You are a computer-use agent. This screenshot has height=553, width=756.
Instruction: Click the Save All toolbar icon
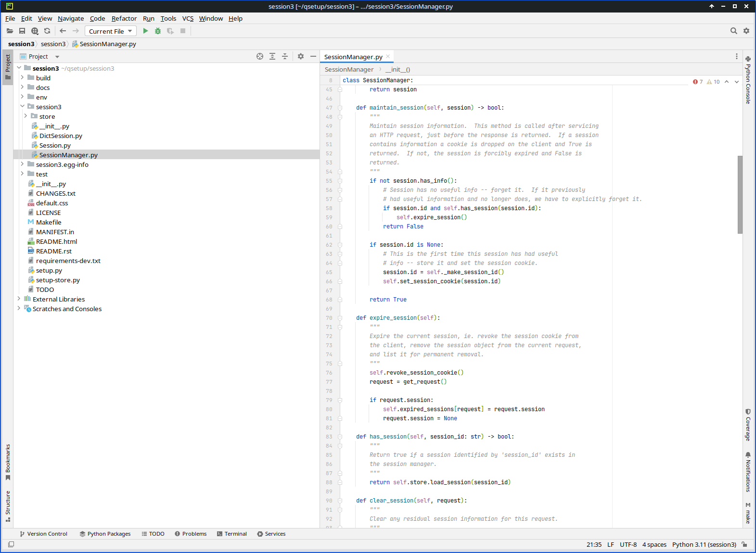pyautogui.click(x=22, y=31)
